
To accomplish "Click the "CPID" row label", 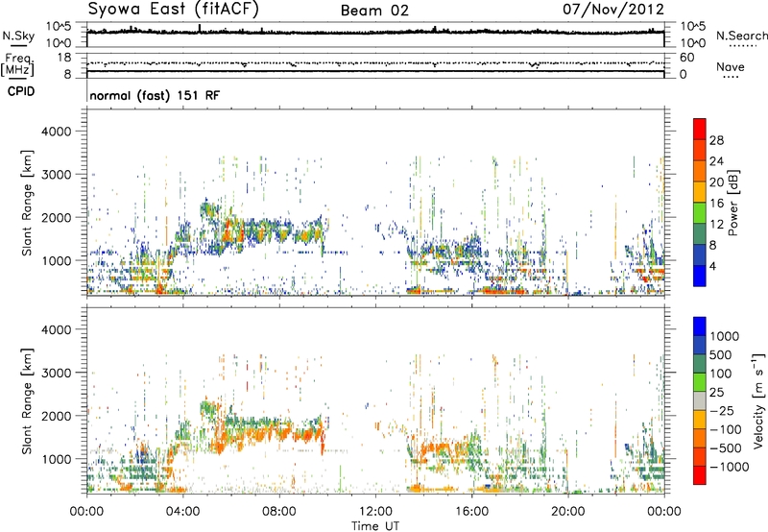I will coord(21,91).
